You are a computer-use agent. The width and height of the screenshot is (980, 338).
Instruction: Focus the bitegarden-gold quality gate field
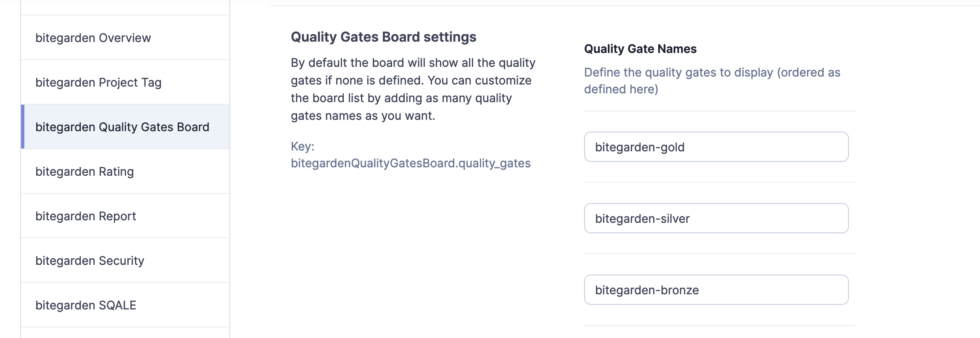716,147
